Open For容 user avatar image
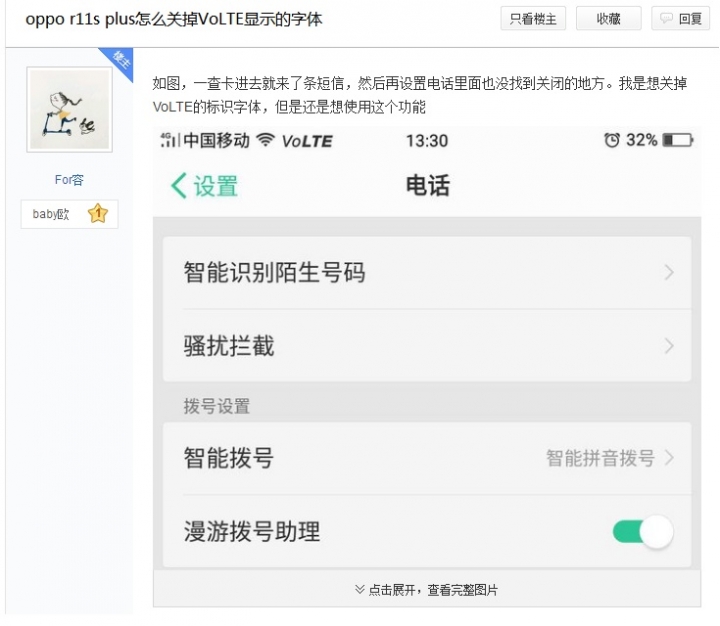The width and height of the screenshot is (720, 626). point(69,109)
